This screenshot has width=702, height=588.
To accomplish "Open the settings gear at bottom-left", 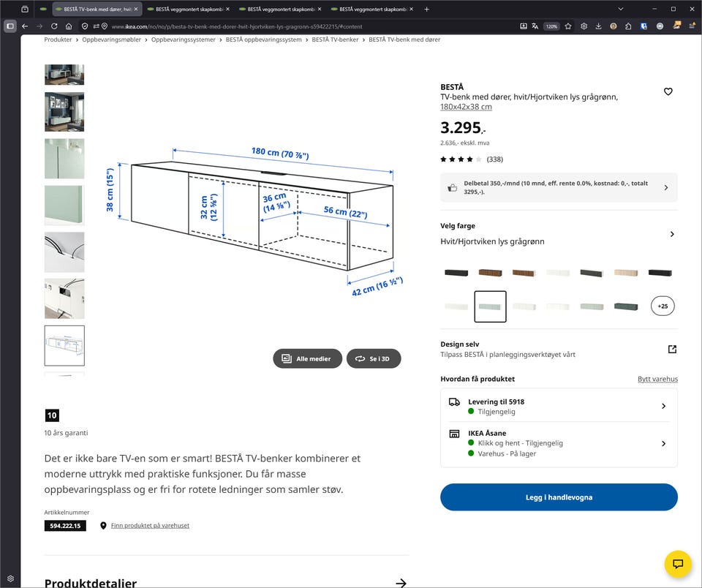I will click(x=10, y=578).
